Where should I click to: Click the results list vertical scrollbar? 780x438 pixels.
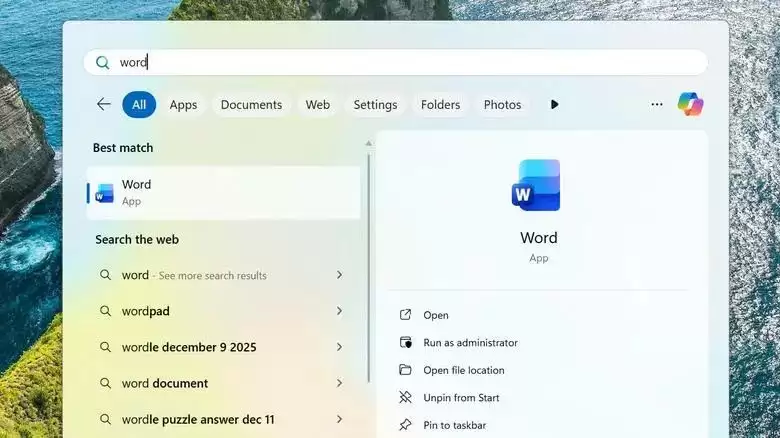[369, 268]
